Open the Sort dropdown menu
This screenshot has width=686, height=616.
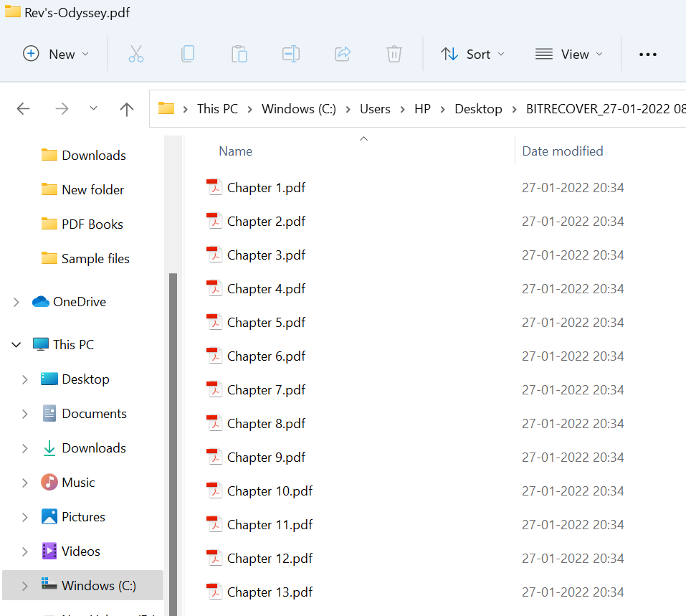[x=472, y=55]
